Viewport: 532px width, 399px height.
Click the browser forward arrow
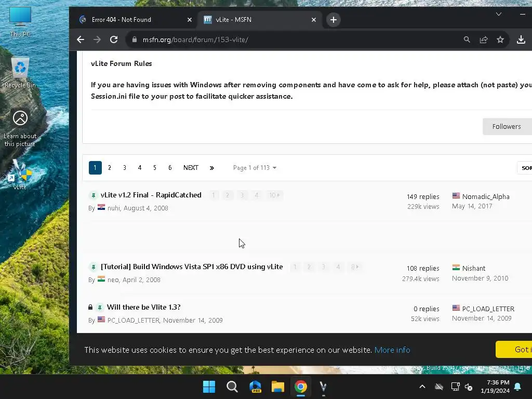pos(97,39)
